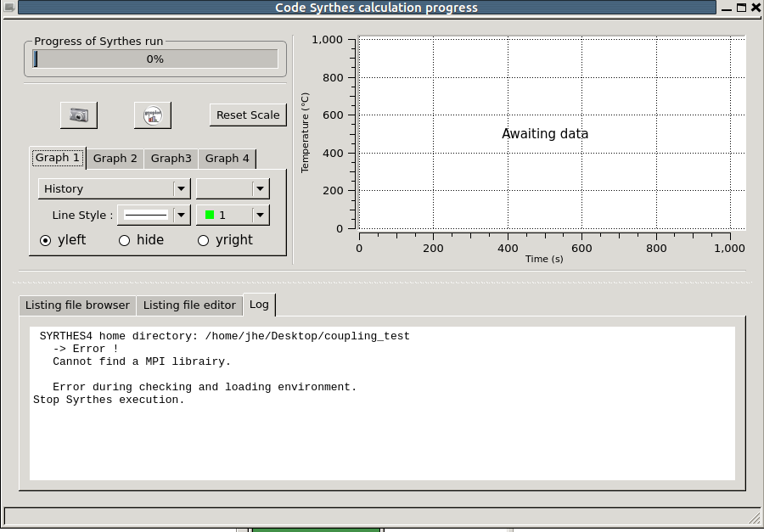Maximize the calculation progress window
Viewport: 764px width, 532px height.
click(741, 8)
